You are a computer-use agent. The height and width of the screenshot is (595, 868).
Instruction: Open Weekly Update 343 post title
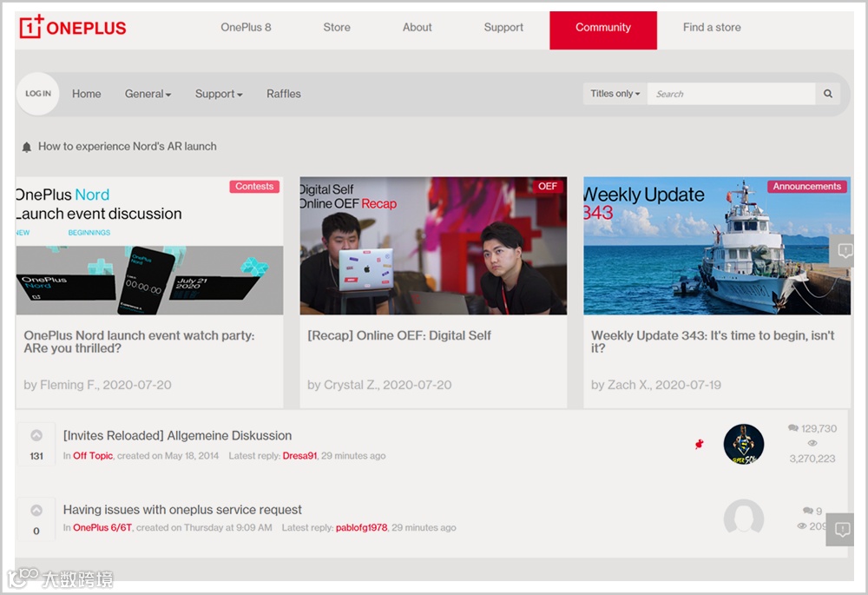coord(713,342)
